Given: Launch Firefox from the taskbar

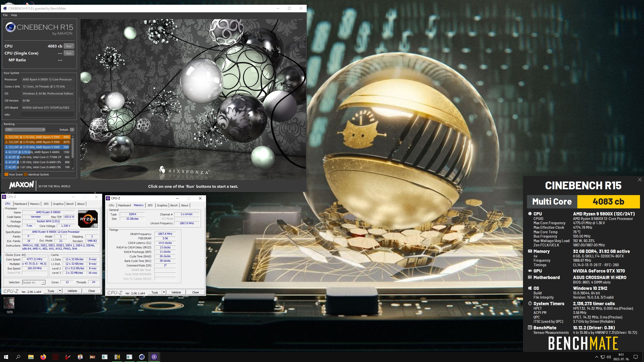Looking at the screenshot, I should coord(43,357).
